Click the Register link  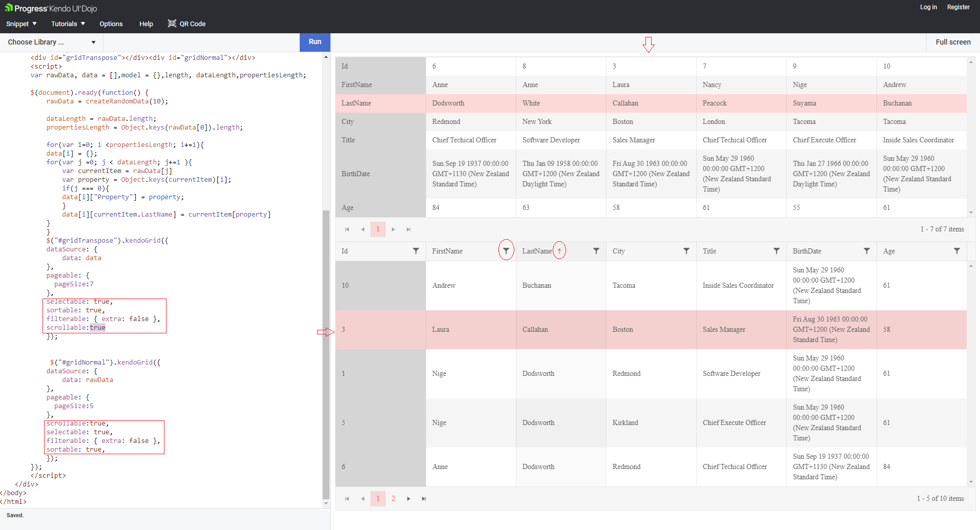pos(958,7)
